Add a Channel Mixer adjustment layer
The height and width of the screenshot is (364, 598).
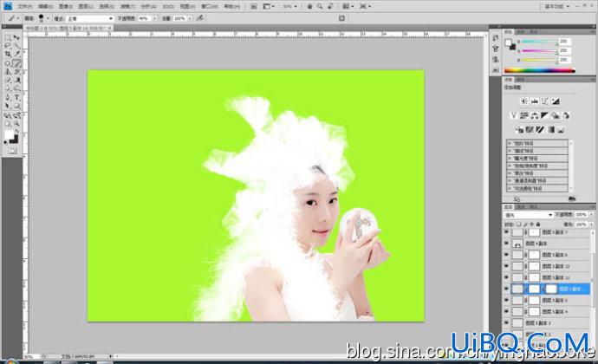pos(566,115)
